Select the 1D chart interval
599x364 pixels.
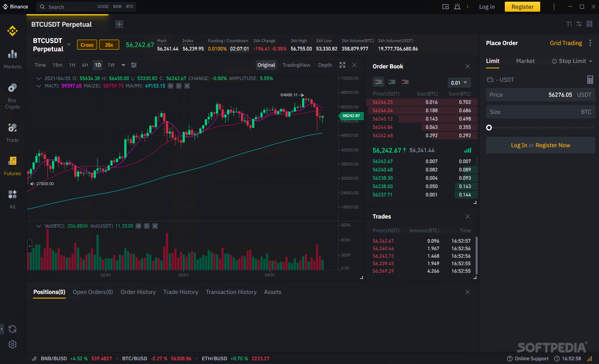tap(98, 65)
